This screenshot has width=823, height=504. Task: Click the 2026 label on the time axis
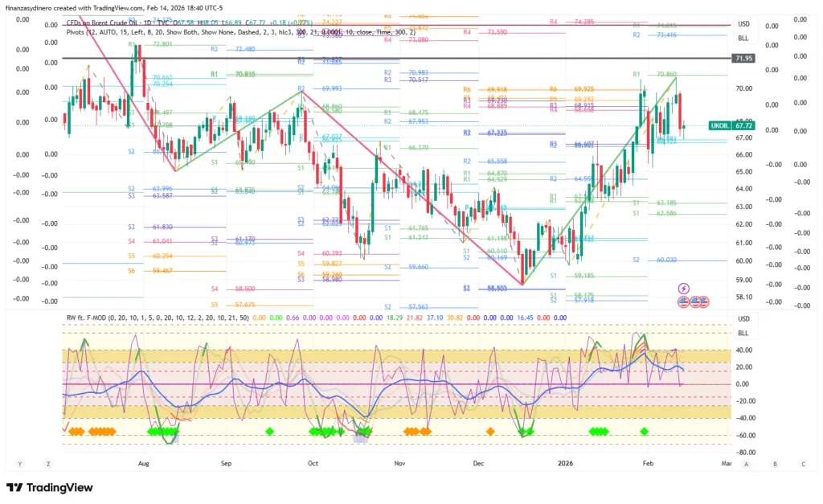(565, 464)
